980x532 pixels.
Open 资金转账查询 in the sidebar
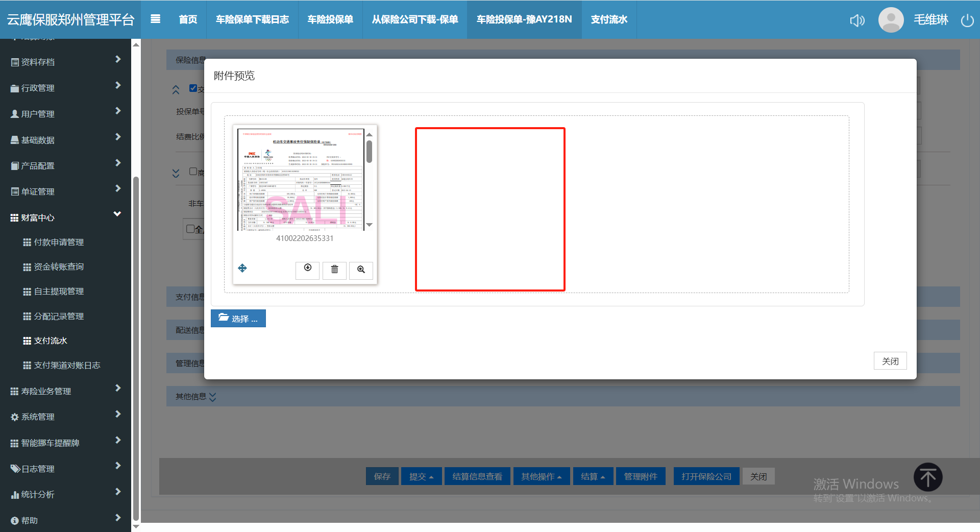[x=59, y=267]
